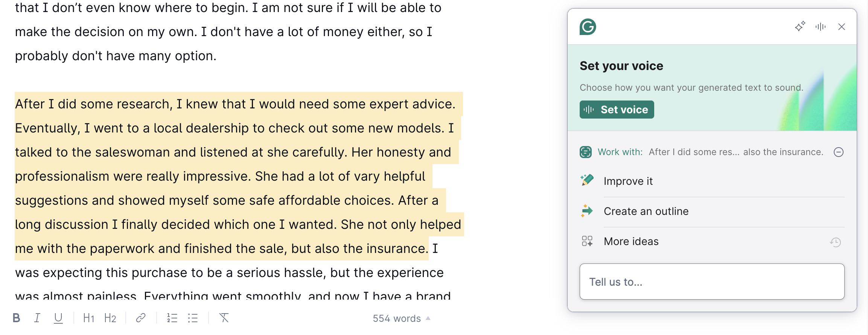Insert a link with chain icon
The height and width of the screenshot is (335, 868).
tap(141, 318)
